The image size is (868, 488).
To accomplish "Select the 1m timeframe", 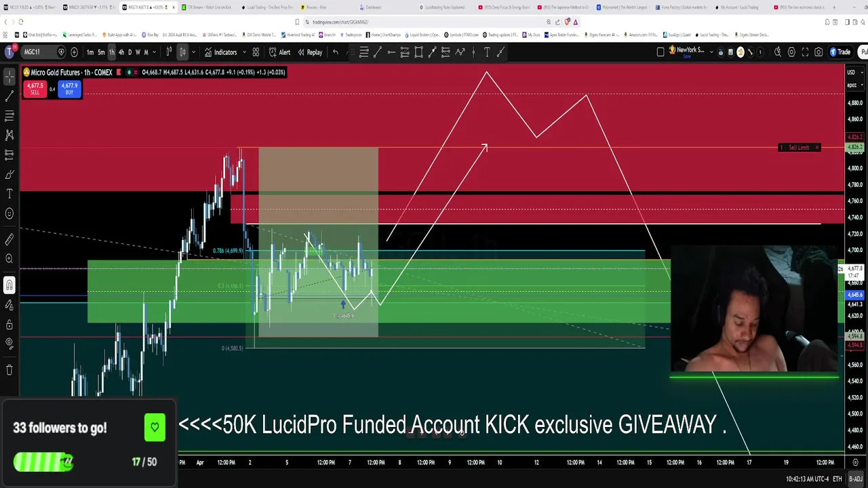I will click(x=90, y=52).
